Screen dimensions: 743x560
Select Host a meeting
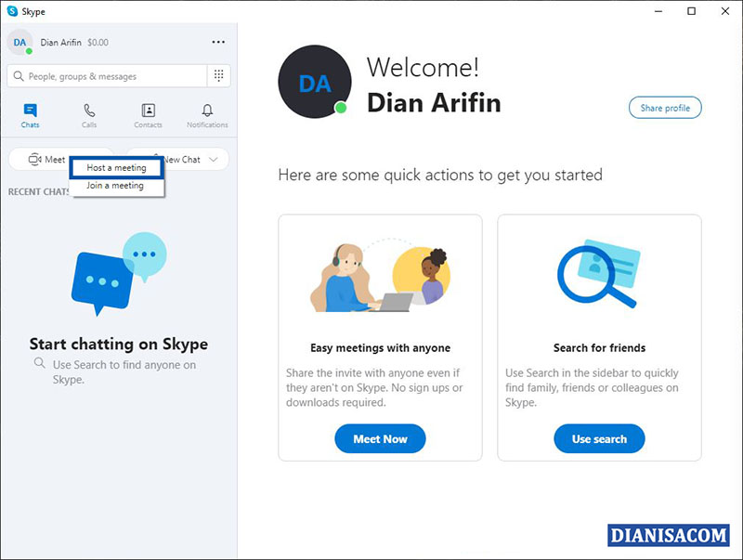(x=117, y=168)
